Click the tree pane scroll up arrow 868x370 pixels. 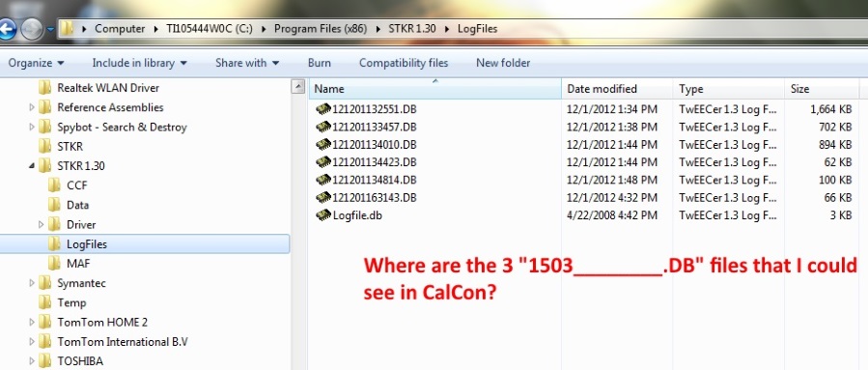(x=298, y=86)
